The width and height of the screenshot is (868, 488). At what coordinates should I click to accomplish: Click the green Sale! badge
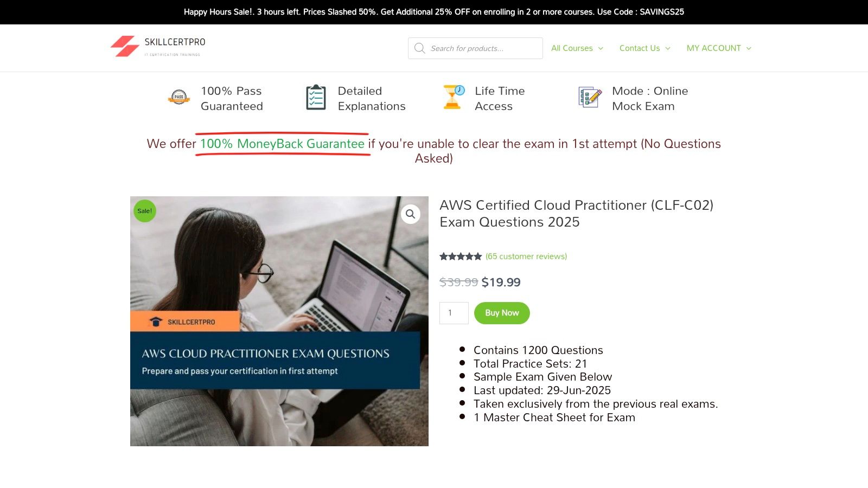point(145,211)
